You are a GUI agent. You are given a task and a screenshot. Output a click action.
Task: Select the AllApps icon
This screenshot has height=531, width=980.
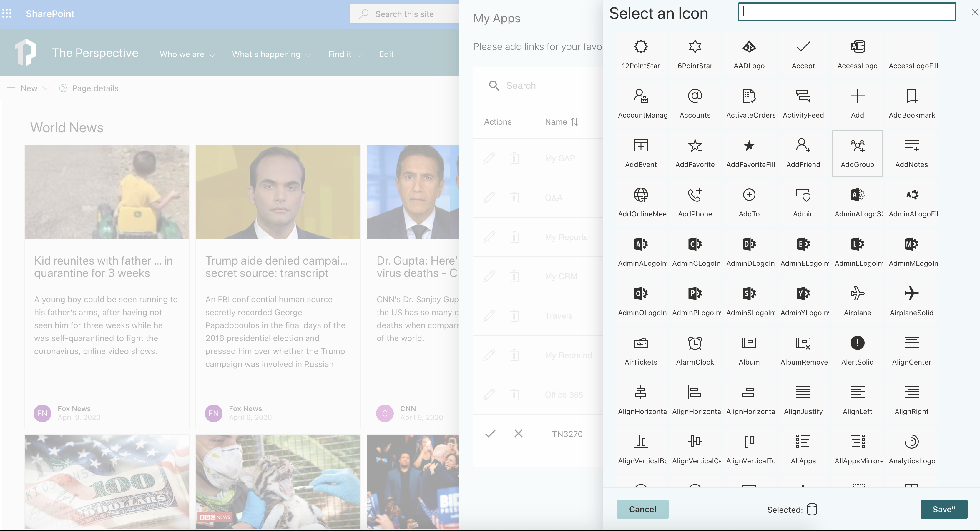(803, 450)
